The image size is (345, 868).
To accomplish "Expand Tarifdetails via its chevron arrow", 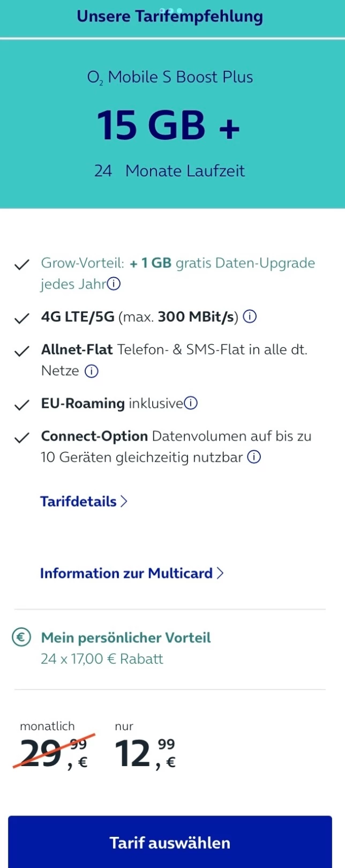I will pyautogui.click(x=124, y=501).
